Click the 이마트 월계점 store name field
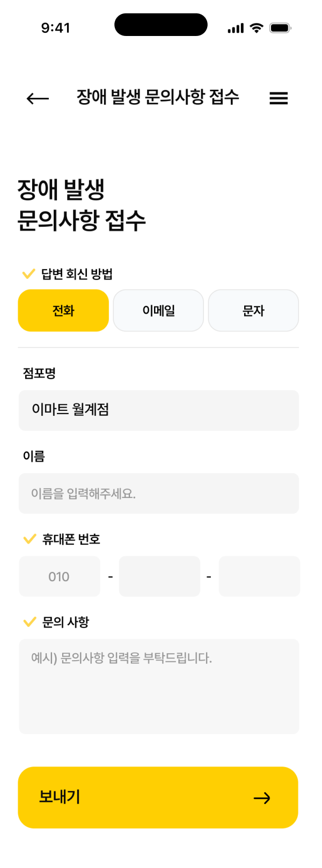The image size is (322, 868). 159,410
